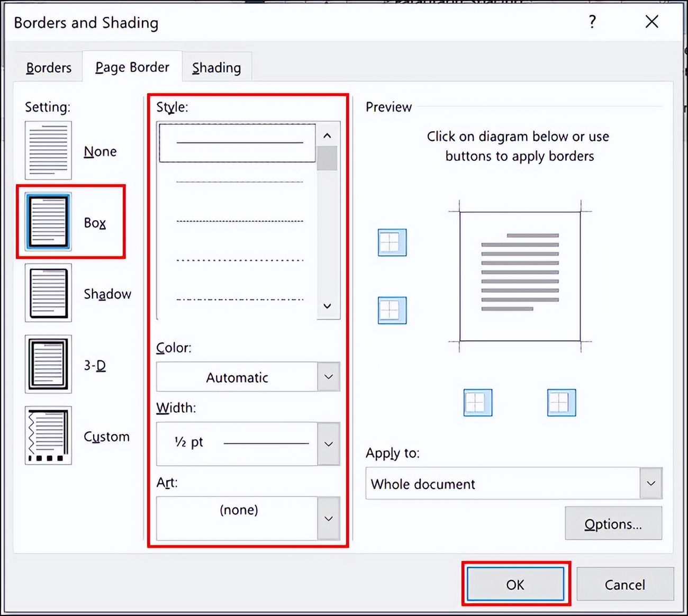The width and height of the screenshot is (688, 616).
Task: Select the None border setting
Action: [x=48, y=150]
